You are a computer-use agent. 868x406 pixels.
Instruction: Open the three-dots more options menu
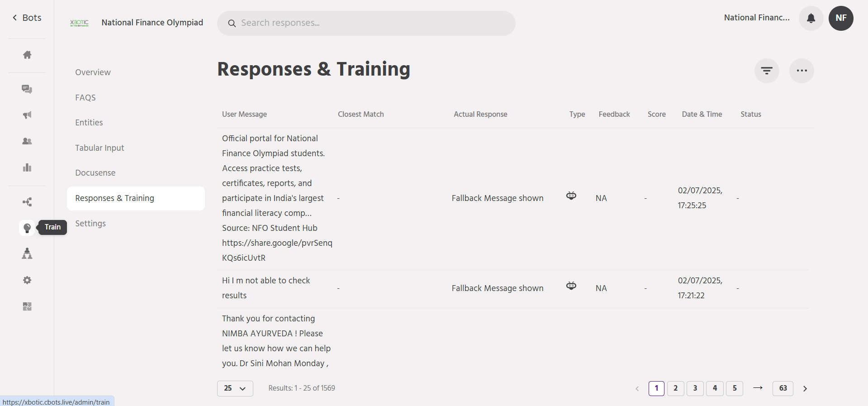802,71
